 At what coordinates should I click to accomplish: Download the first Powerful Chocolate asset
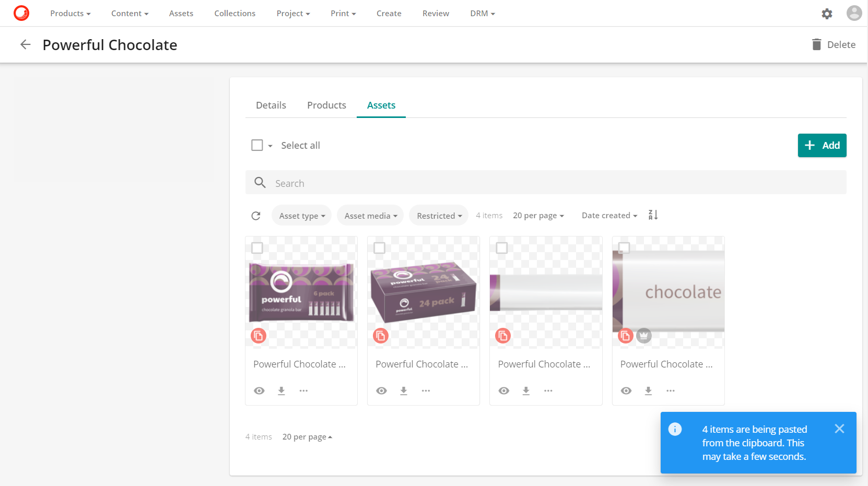(281, 390)
